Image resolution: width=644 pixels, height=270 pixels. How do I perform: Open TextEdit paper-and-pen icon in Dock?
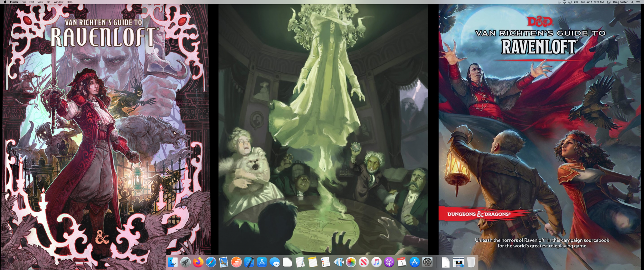(300, 262)
